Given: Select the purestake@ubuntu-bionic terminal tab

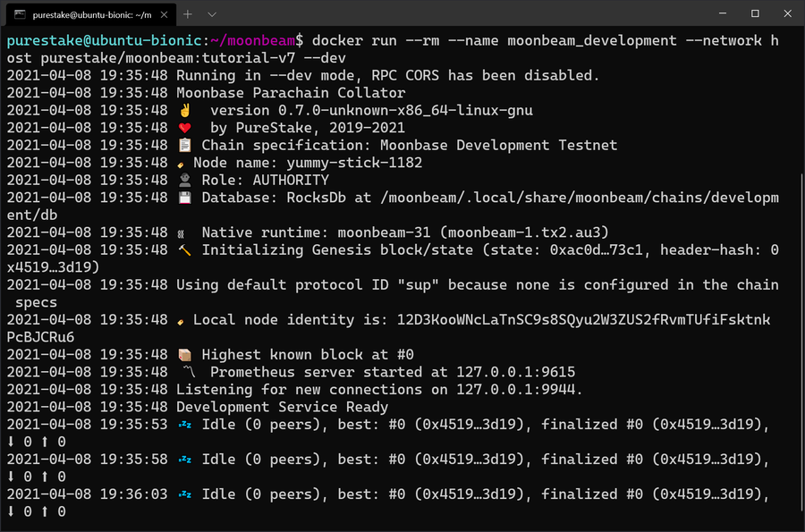Looking at the screenshot, I should click(91, 15).
